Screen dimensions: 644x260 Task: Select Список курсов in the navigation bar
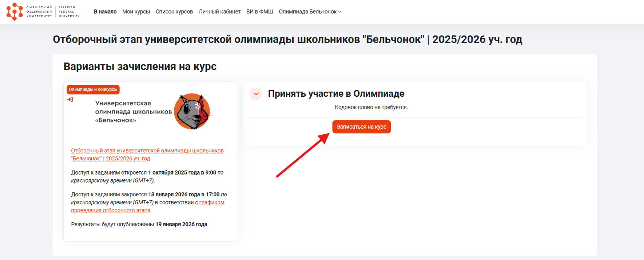point(174,12)
